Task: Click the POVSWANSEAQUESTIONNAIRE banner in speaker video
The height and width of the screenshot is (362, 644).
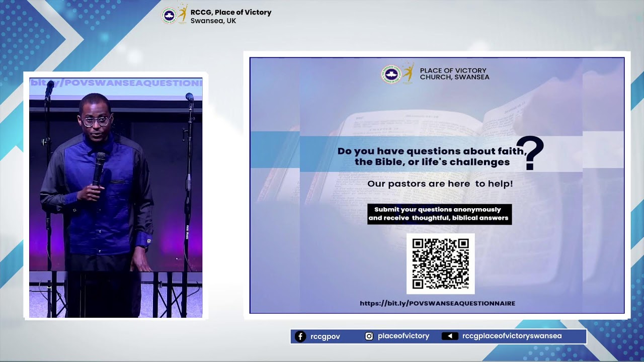Action: coord(116,83)
